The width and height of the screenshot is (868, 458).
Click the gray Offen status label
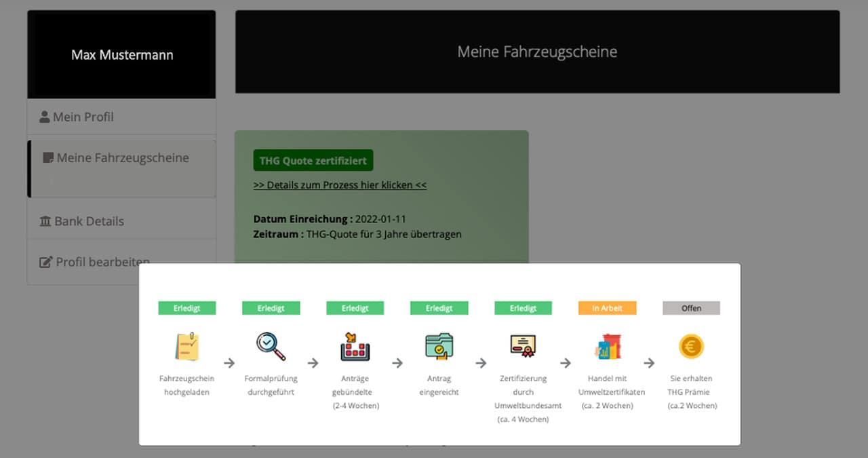click(691, 308)
